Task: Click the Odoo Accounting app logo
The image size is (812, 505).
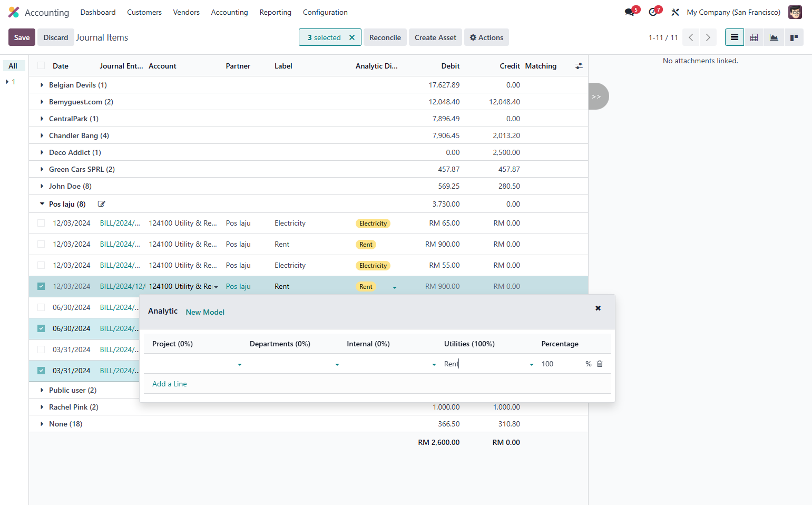Action: pyautogui.click(x=14, y=12)
